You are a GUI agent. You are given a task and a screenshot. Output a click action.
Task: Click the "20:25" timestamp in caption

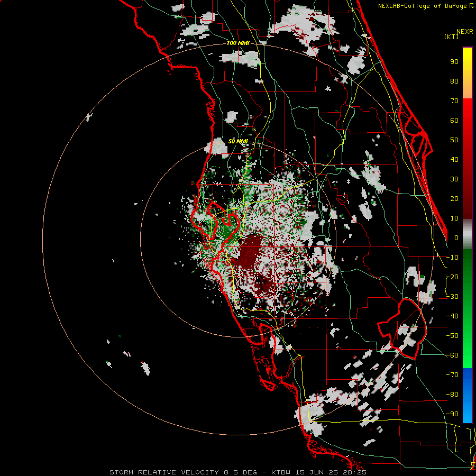tap(356, 472)
